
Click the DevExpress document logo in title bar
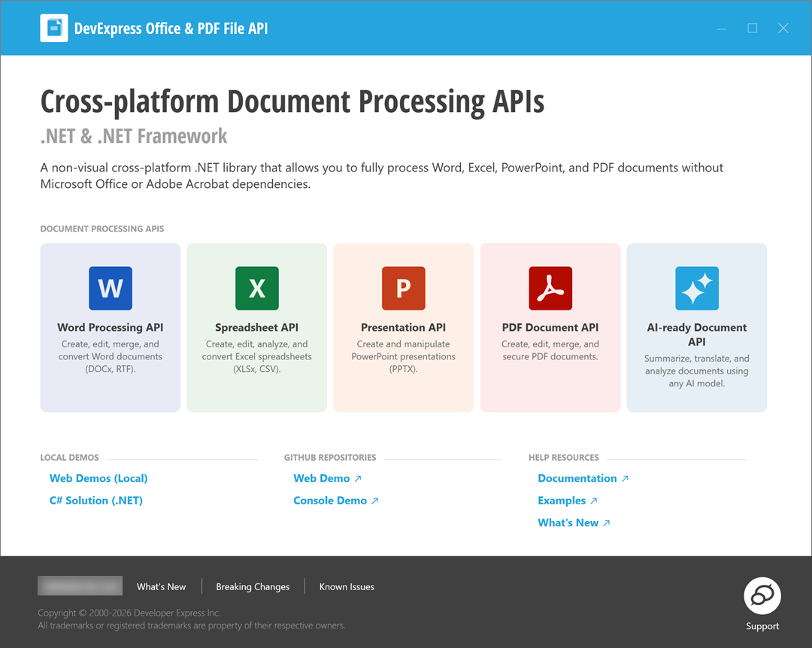pyautogui.click(x=54, y=28)
